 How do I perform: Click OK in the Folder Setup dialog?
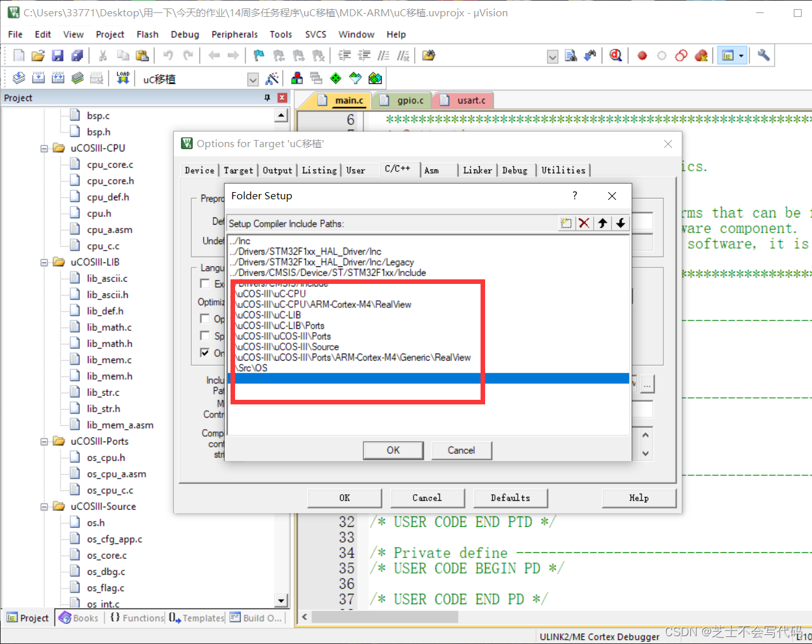coord(393,450)
